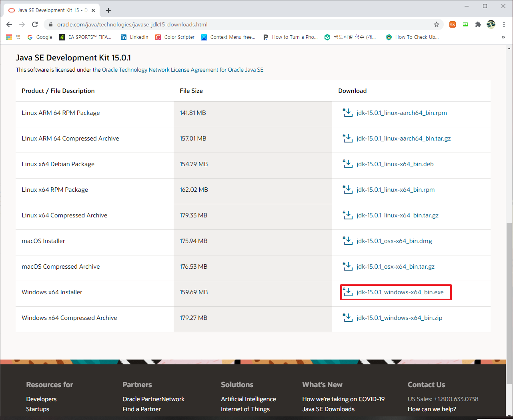Click the green extension icon in toolbar
Image resolution: width=513 pixels, height=420 pixels.
coord(465,24)
